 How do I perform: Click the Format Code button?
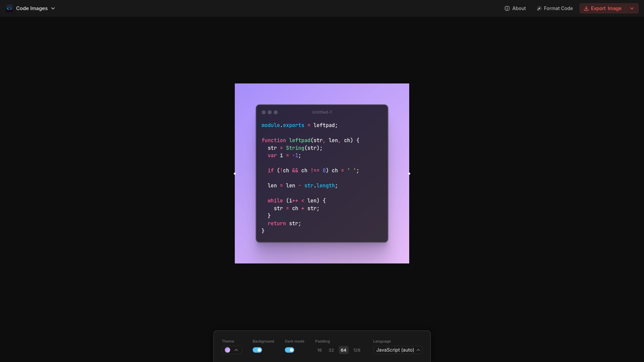click(x=554, y=8)
